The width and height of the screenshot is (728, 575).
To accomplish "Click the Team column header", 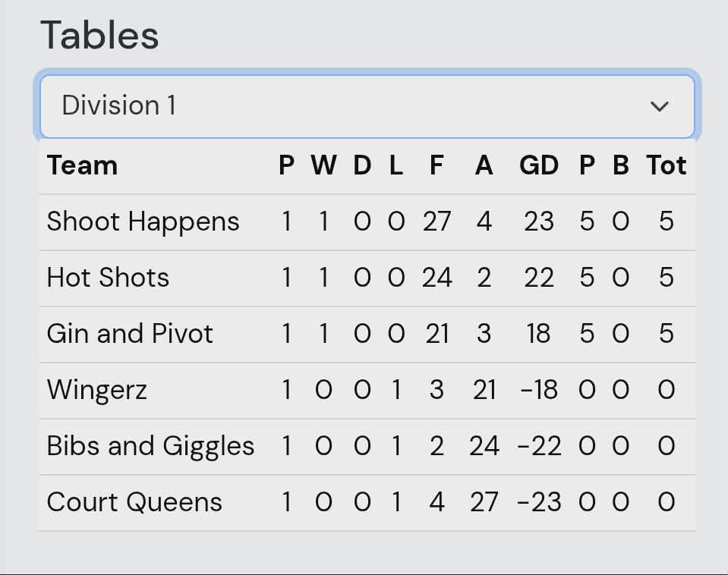I will (82, 165).
